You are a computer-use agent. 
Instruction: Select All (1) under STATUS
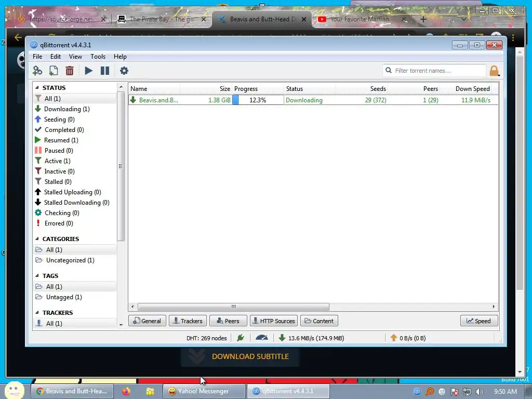click(x=75, y=98)
